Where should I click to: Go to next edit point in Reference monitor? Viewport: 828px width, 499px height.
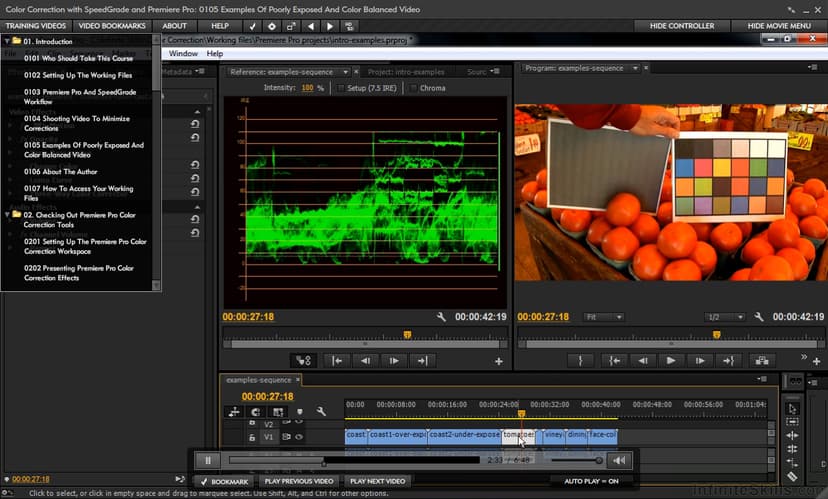tap(422, 361)
